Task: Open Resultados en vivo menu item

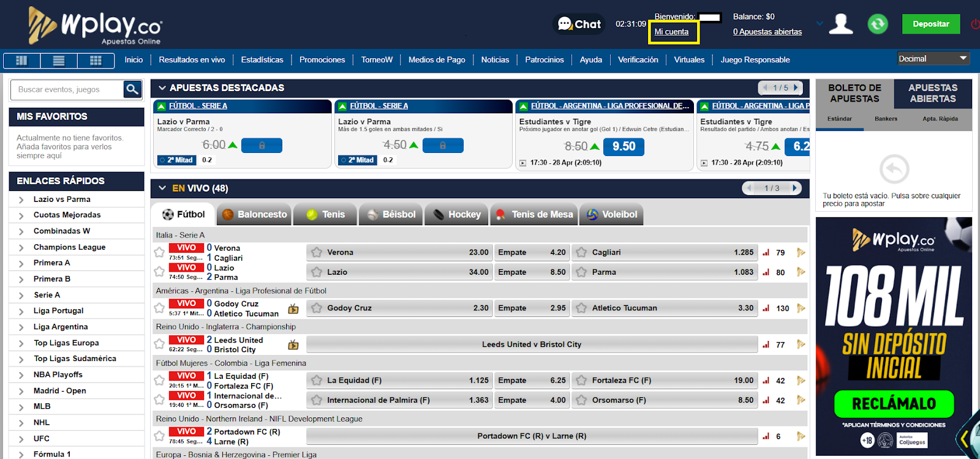Action: (x=192, y=60)
